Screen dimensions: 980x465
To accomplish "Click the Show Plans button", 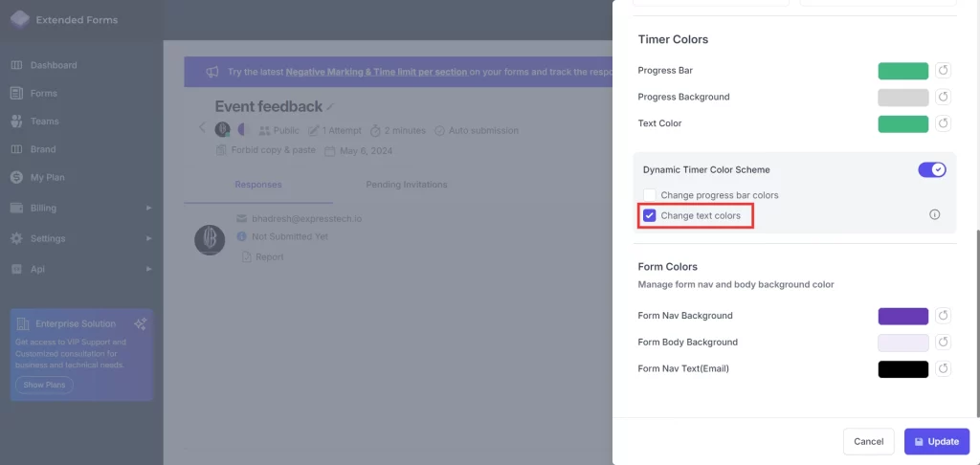I will tap(44, 385).
